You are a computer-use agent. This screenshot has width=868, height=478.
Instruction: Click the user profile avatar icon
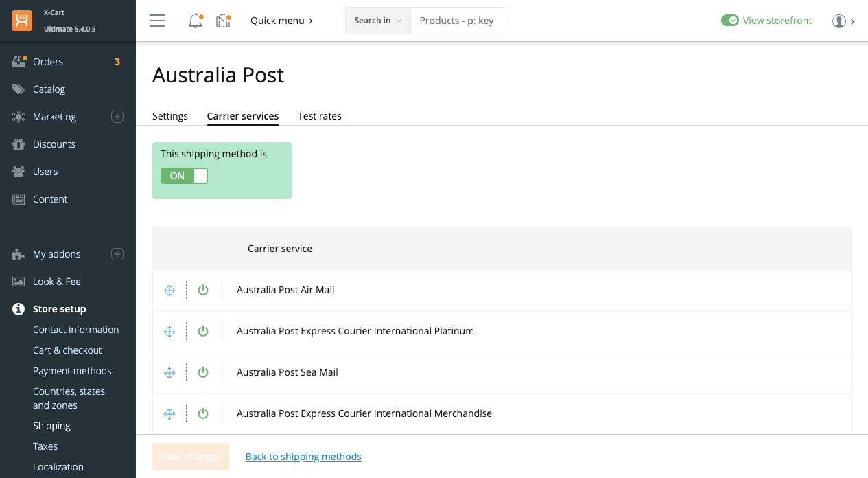pyautogui.click(x=838, y=21)
